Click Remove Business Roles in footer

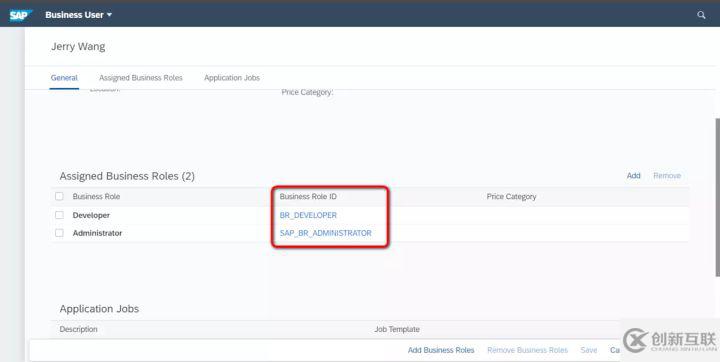(527, 350)
